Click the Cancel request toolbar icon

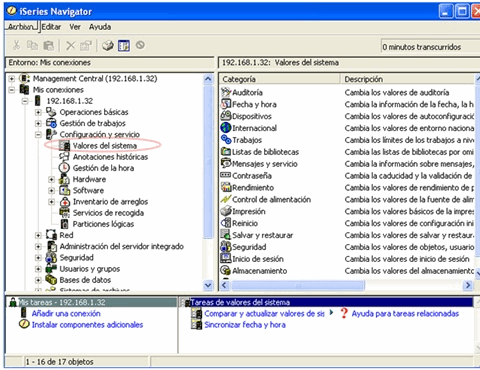pyautogui.click(x=140, y=45)
